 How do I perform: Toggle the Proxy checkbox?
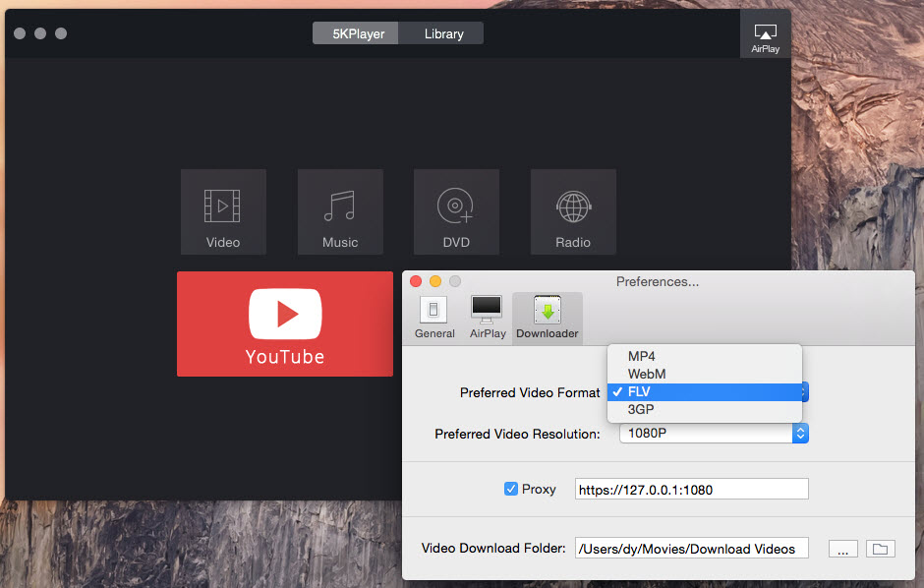pyautogui.click(x=510, y=489)
